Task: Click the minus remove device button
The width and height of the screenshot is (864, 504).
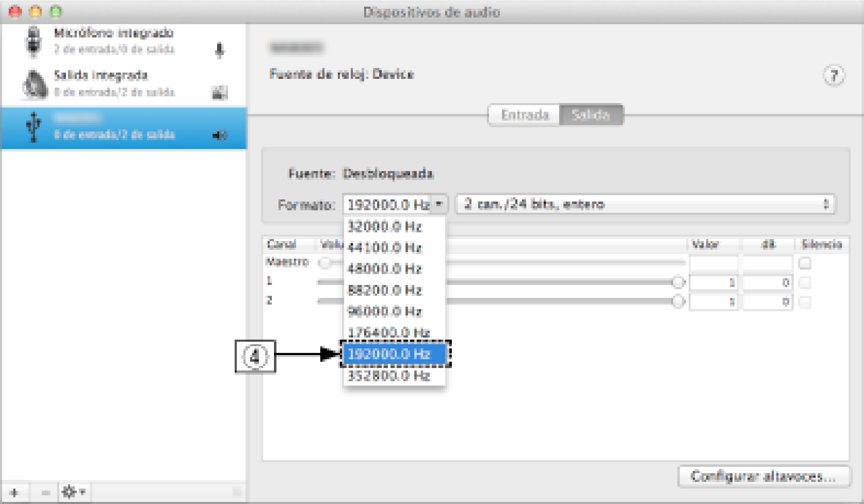Action: pos(45,492)
